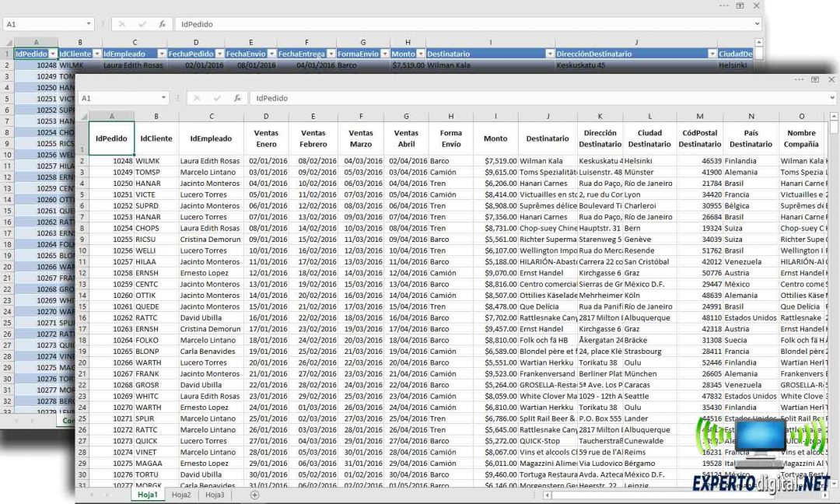
Task: Click the Insert Function (fx) icon
Action: pyautogui.click(x=237, y=98)
